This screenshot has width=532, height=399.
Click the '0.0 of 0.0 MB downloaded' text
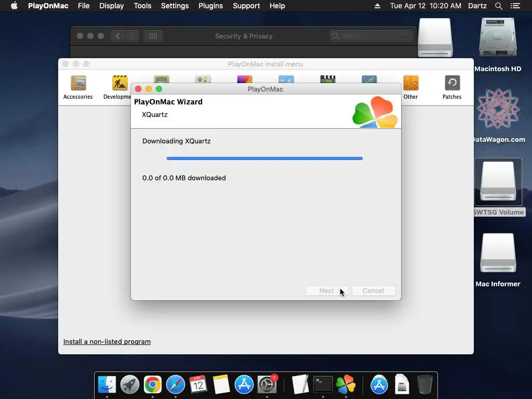184,178
